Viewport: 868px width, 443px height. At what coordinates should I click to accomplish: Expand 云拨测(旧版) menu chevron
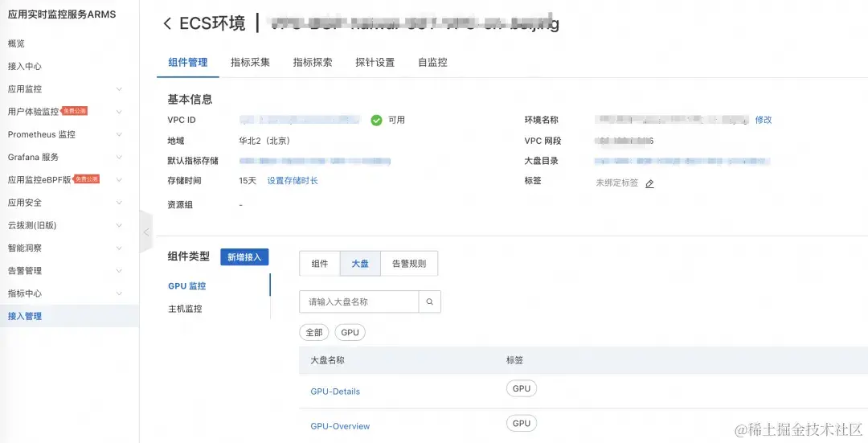click(x=119, y=225)
